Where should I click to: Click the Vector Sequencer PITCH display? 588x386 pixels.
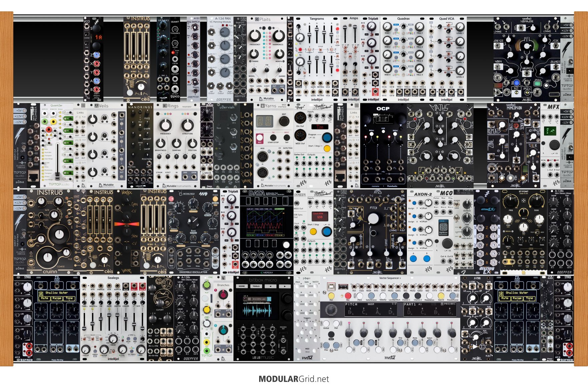pos(371,310)
